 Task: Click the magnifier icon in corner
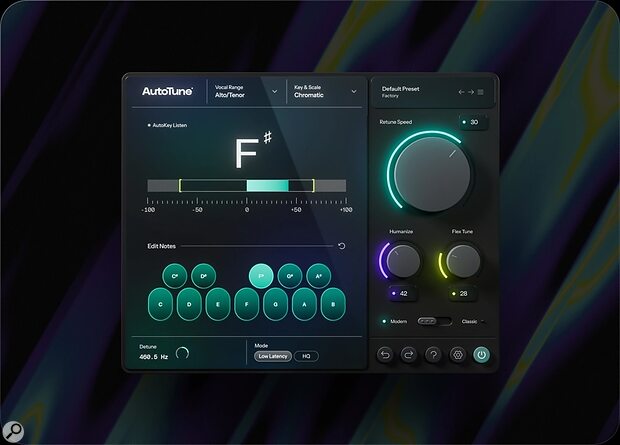click(13, 431)
